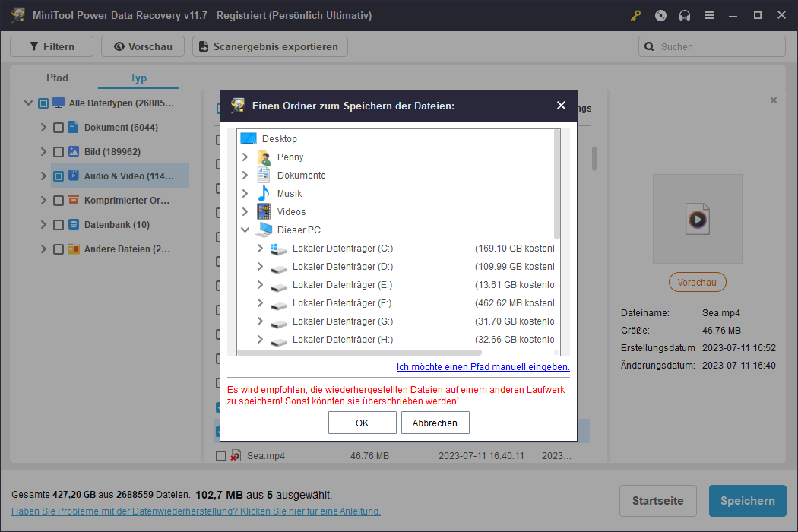Screen dimensions: 798x532
Task: Click the Sea.mp4 file icon in list
Action: [236, 455]
